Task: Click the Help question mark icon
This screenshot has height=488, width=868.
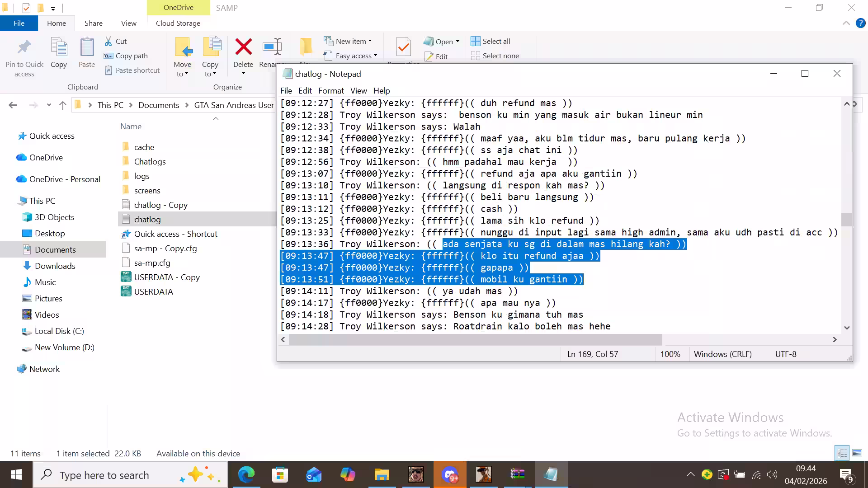Action: tap(861, 23)
